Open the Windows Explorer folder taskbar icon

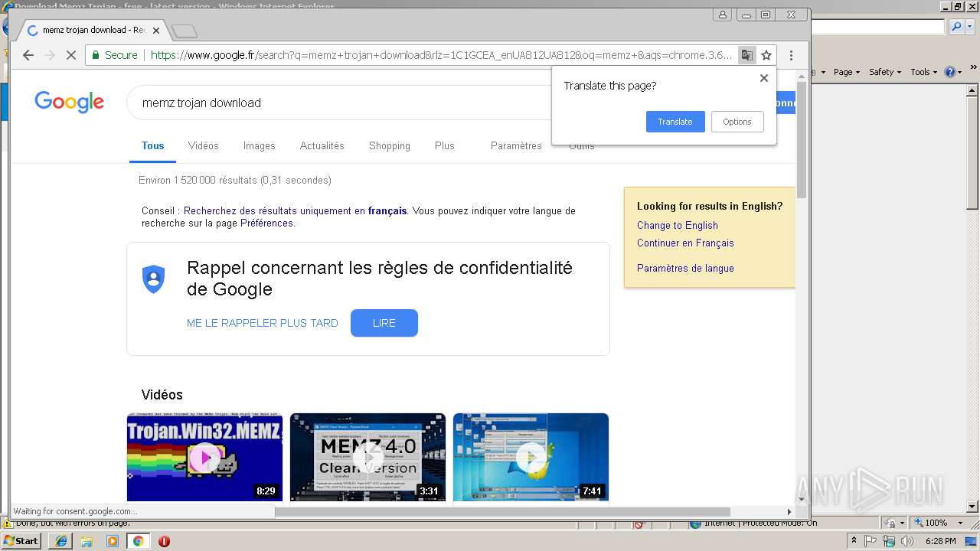87,541
